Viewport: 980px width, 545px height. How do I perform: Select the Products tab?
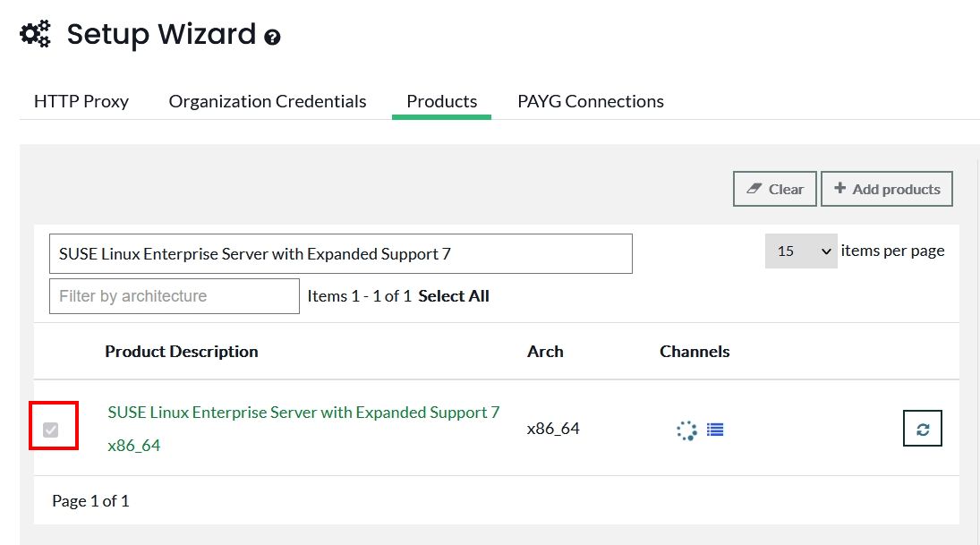coord(442,101)
